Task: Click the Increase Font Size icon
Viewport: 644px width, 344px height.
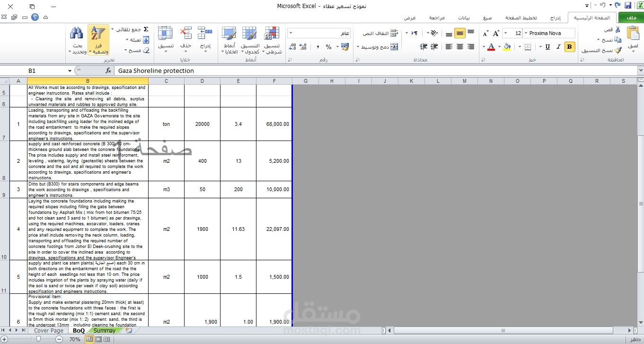Action: pos(496,33)
